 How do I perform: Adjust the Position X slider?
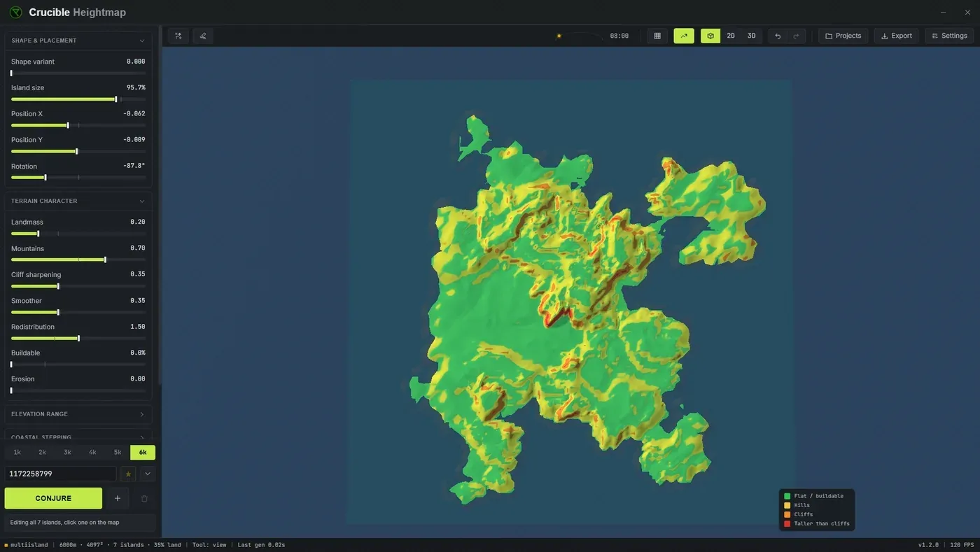[x=78, y=125]
